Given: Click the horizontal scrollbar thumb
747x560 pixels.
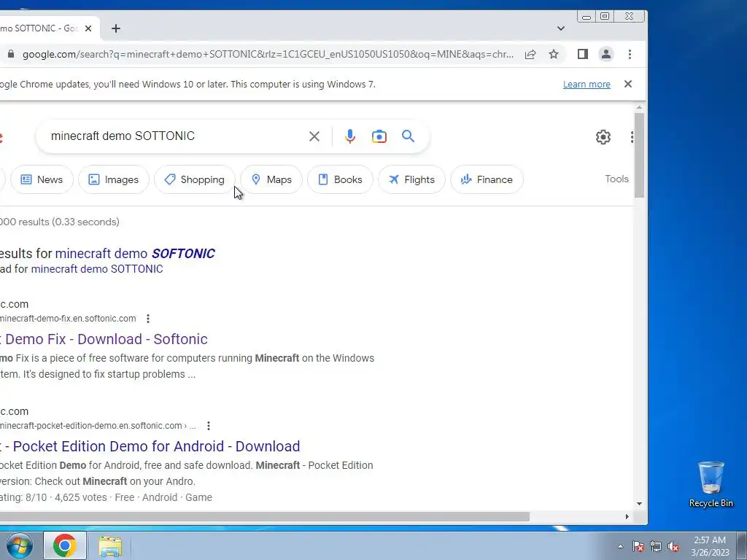Looking at the screenshot, I should point(264,517).
